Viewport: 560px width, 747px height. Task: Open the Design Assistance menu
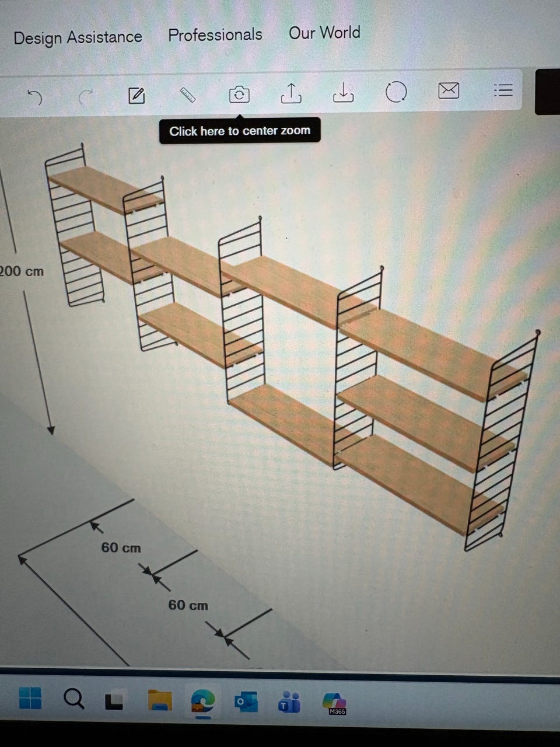(x=78, y=38)
